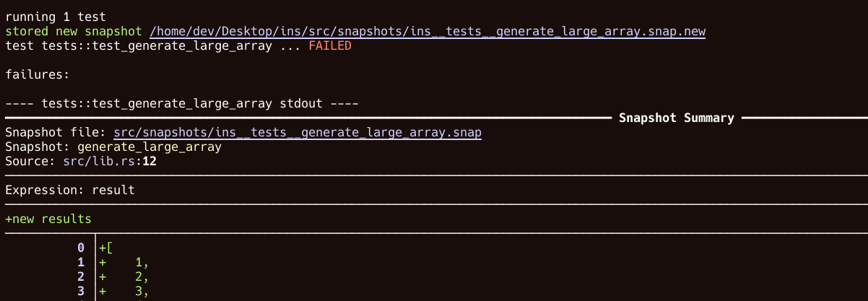Click the generate_large_array snapshot name
Image resolution: width=868 pixels, height=301 pixels.
(149, 147)
